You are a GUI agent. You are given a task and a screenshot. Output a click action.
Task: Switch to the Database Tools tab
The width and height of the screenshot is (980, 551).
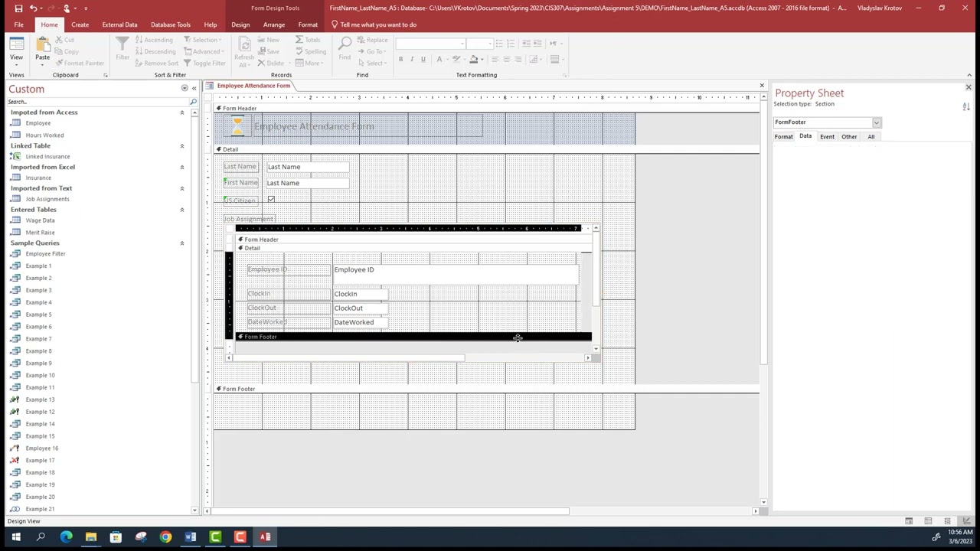coord(171,24)
